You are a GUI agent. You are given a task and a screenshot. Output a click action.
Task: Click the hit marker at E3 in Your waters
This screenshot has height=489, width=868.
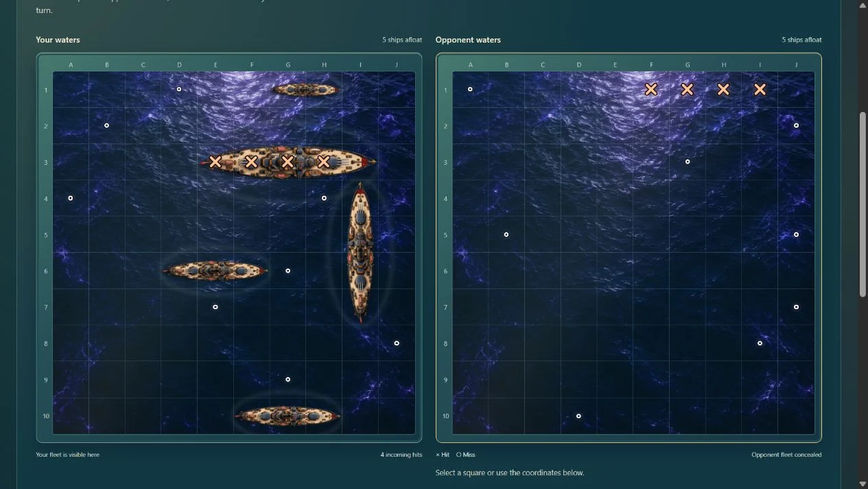click(215, 162)
